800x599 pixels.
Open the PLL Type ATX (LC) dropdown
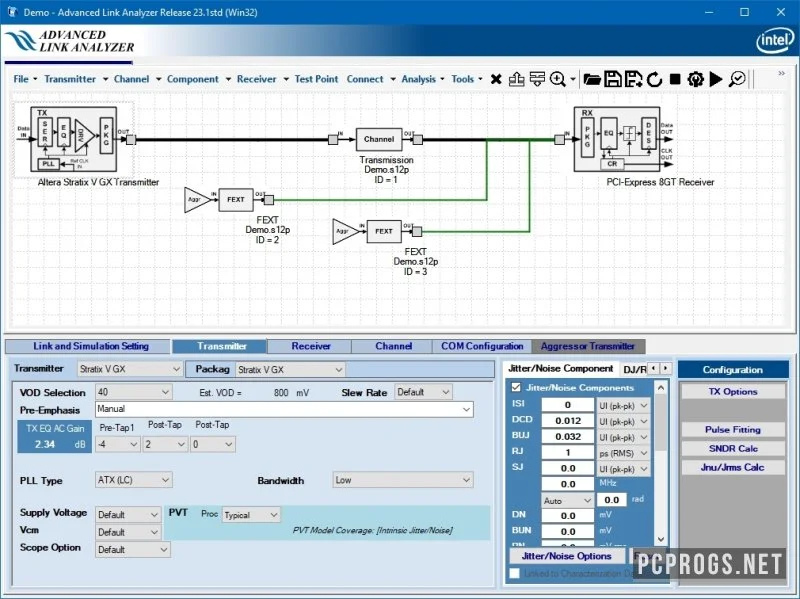[x=134, y=480]
